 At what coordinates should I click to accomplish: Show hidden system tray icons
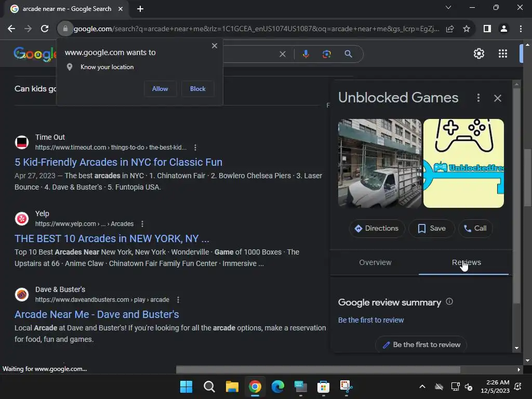422,387
